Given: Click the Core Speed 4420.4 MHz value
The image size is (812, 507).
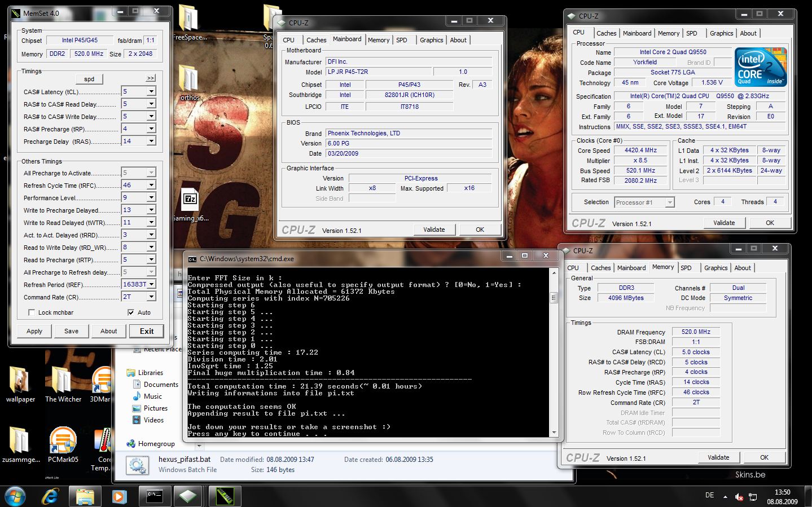Looking at the screenshot, I should pos(640,151).
